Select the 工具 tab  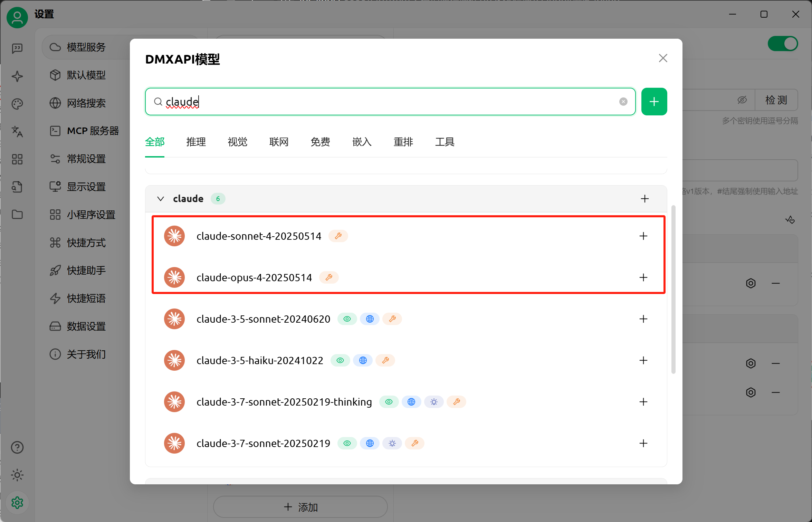click(445, 142)
